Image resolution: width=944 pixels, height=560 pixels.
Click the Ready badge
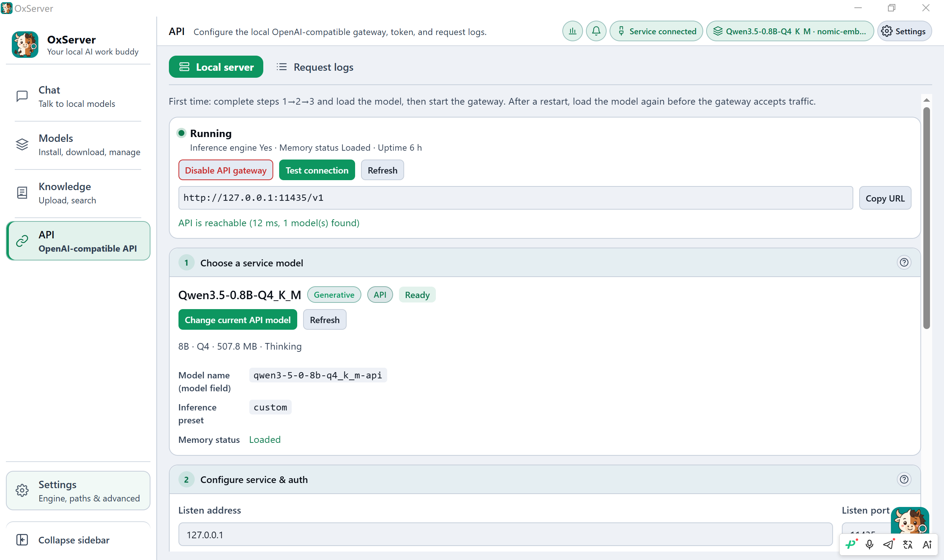point(417,295)
